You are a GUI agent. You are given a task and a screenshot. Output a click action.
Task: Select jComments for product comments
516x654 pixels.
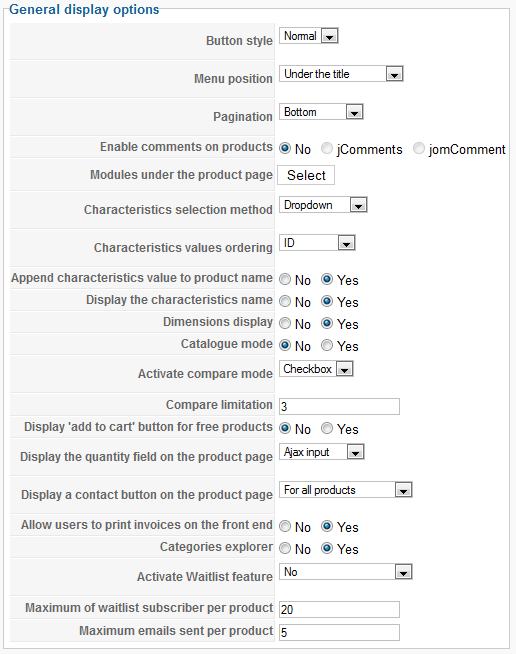327,148
